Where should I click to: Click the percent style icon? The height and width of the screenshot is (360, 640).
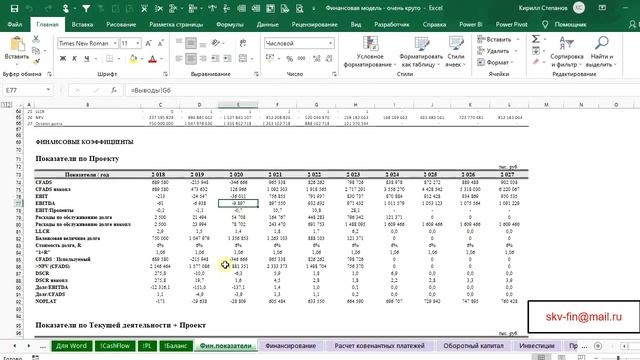coord(289,59)
